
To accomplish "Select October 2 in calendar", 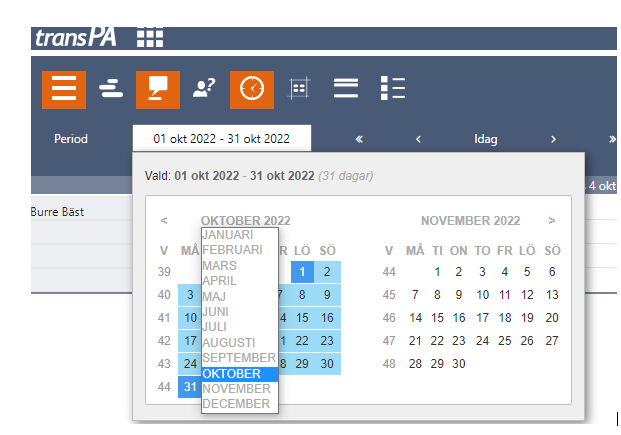I will 327,272.
